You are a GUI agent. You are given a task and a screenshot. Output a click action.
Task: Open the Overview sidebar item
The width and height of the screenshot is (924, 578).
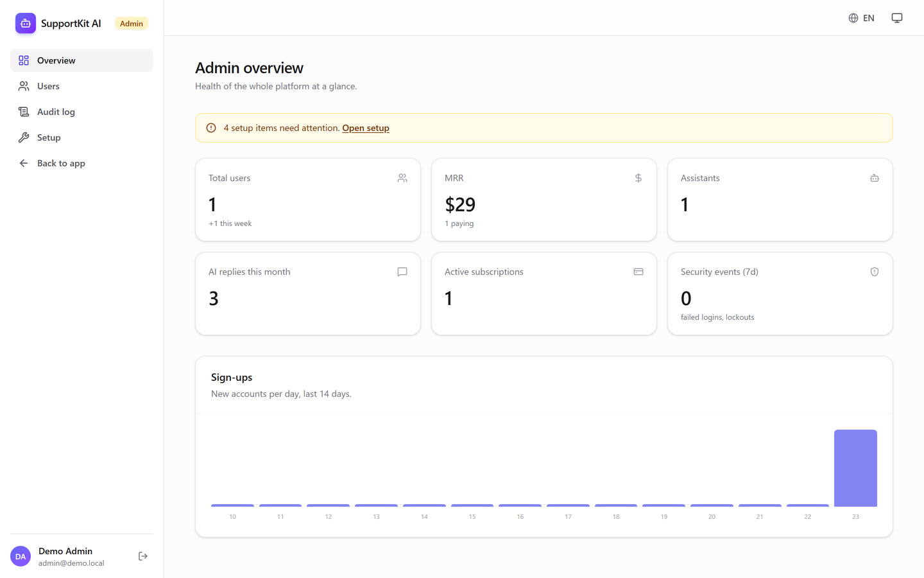click(81, 60)
